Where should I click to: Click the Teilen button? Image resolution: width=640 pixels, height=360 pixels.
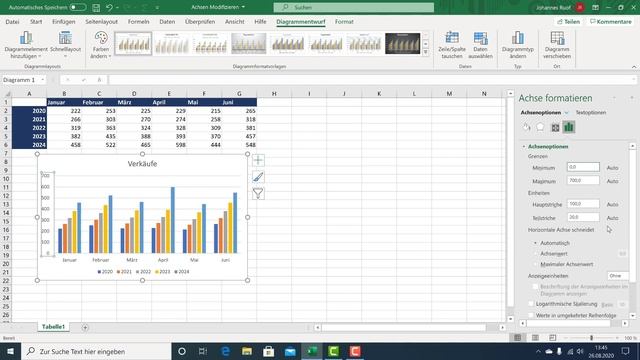569,22
